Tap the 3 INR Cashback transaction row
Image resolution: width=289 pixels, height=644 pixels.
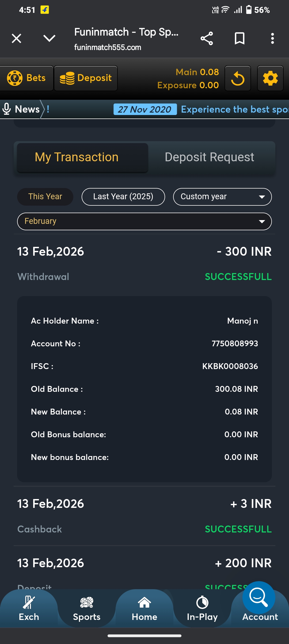(x=144, y=516)
